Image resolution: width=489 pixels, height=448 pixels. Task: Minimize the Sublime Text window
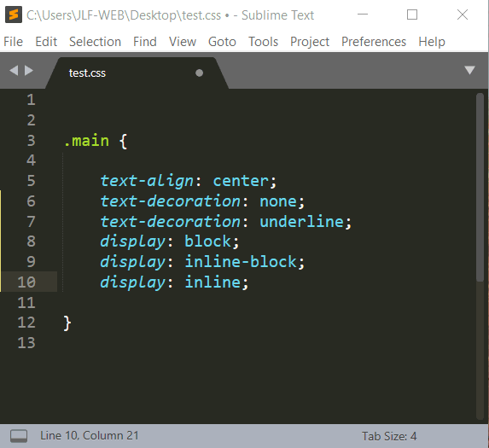pyautogui.click(x=363, y=15)
